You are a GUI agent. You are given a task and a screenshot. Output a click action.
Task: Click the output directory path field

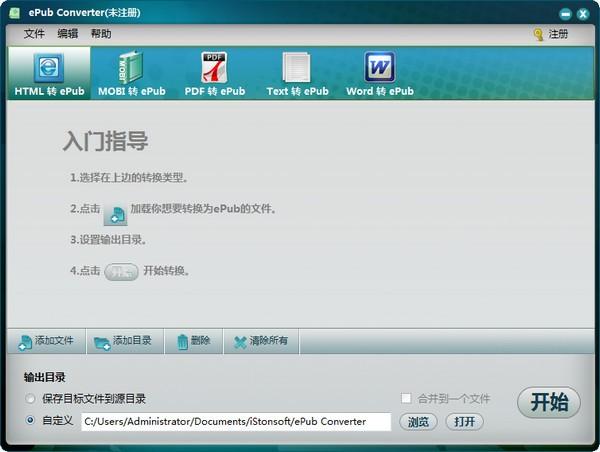(236, 422)
